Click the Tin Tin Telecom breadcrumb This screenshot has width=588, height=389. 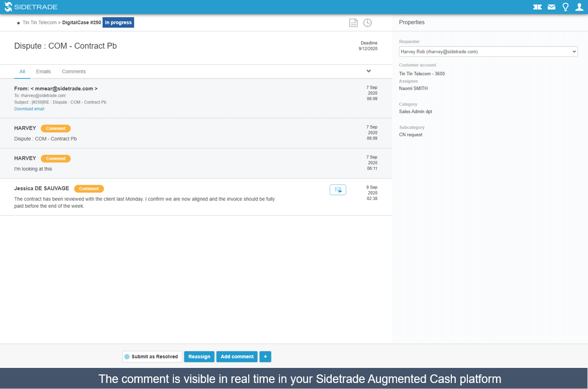coord(39,23)
